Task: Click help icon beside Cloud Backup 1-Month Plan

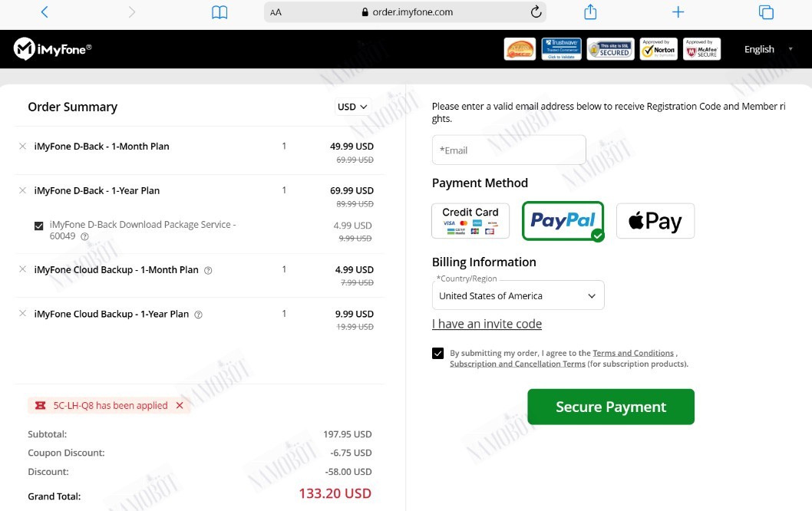Action: click(208, 270)
